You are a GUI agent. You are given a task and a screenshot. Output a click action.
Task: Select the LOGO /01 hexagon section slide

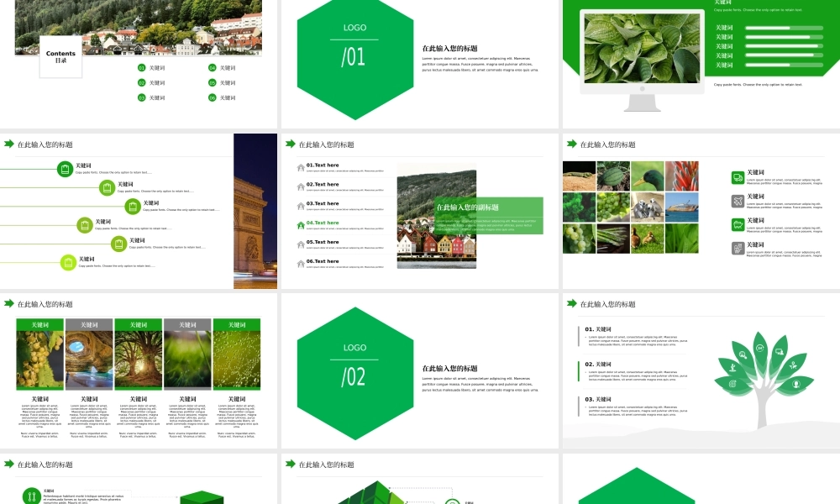(355, 59)
